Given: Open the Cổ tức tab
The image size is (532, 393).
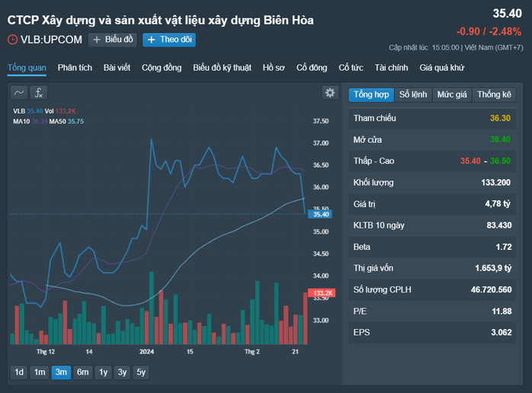Looking at the screenshot, I should [x=351, y=68].
